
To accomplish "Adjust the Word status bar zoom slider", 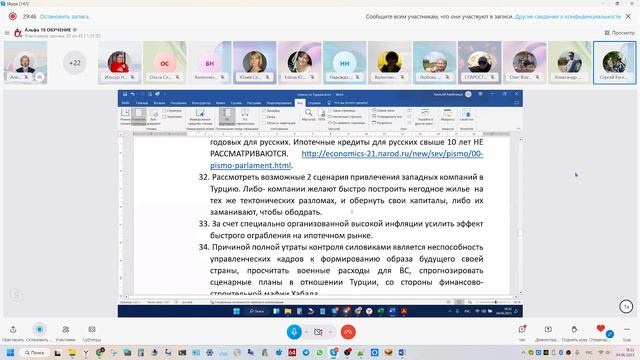I will pos(496,302).
